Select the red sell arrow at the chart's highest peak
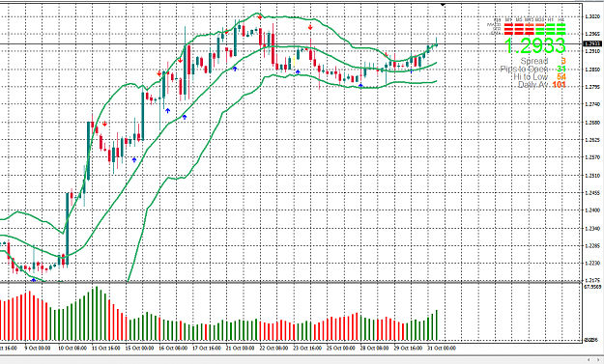 pos(260,17)
